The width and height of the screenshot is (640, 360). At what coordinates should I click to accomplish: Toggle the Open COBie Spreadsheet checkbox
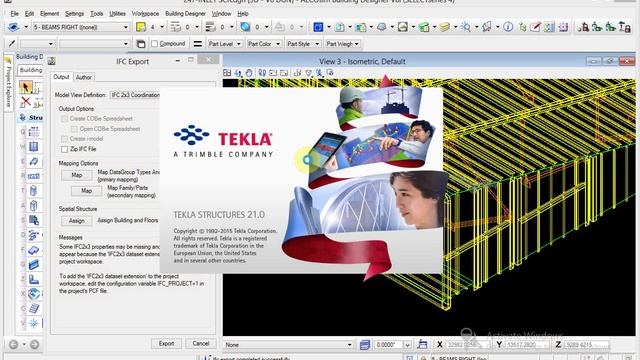tap(74, 129)
